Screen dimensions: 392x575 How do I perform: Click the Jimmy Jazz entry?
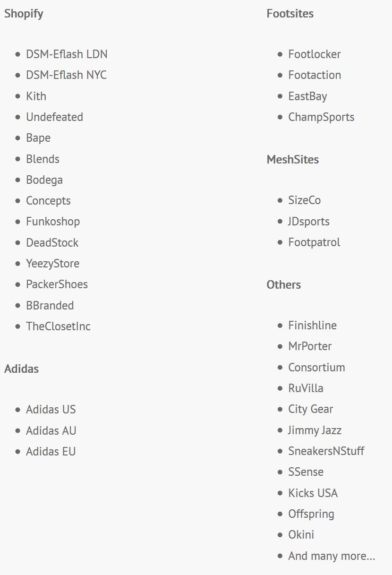coord(315,430)
